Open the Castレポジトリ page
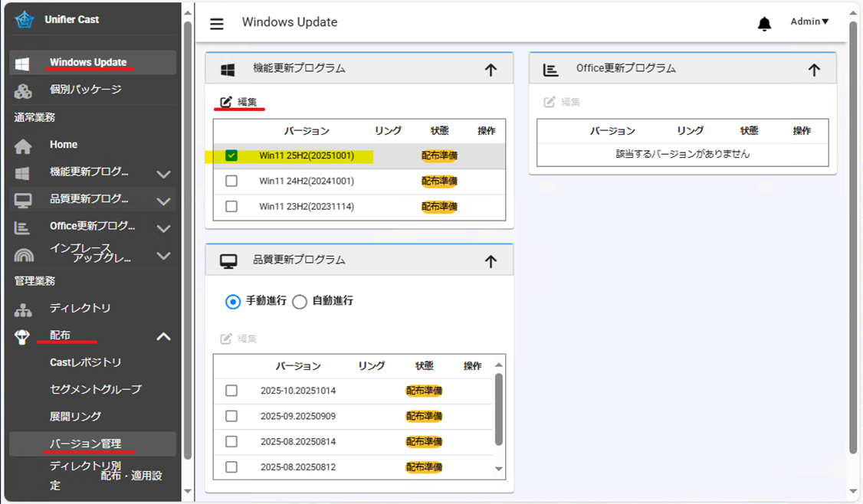Image resolution: width=863 pixels, height=504 pixels. tap(84, 361)
